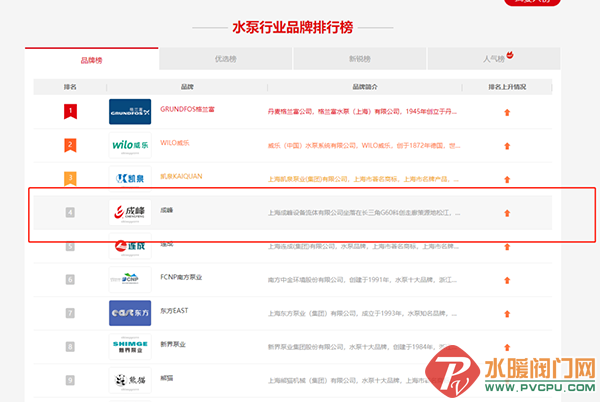Open the 熊猫 brand name link
The image size is (600, 402).
click(x=166, y=378)
